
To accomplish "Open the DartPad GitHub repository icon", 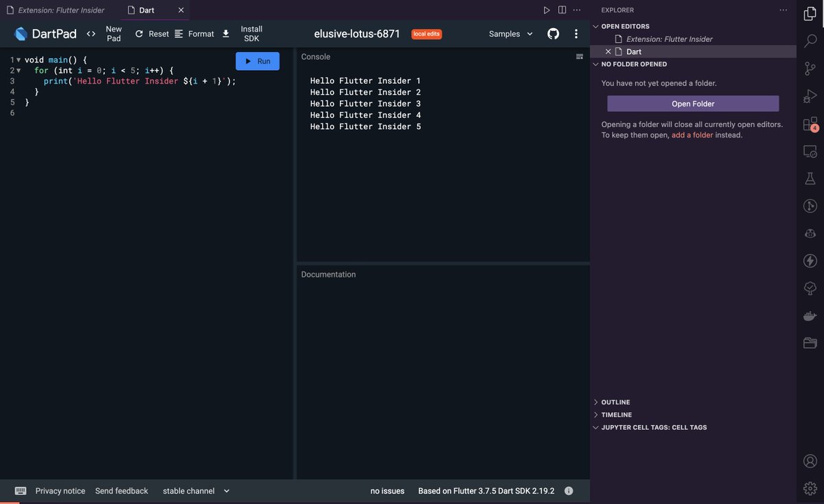I will (553, 34).
